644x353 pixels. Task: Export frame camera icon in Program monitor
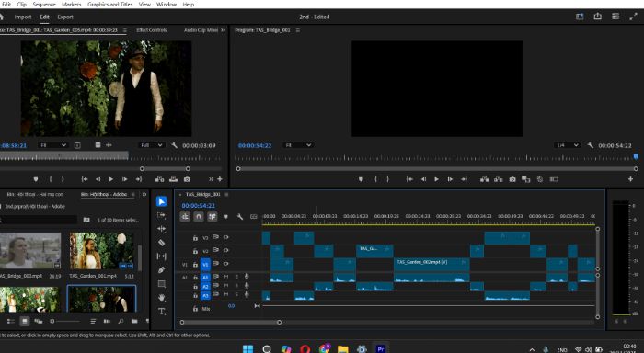point(512,179)
